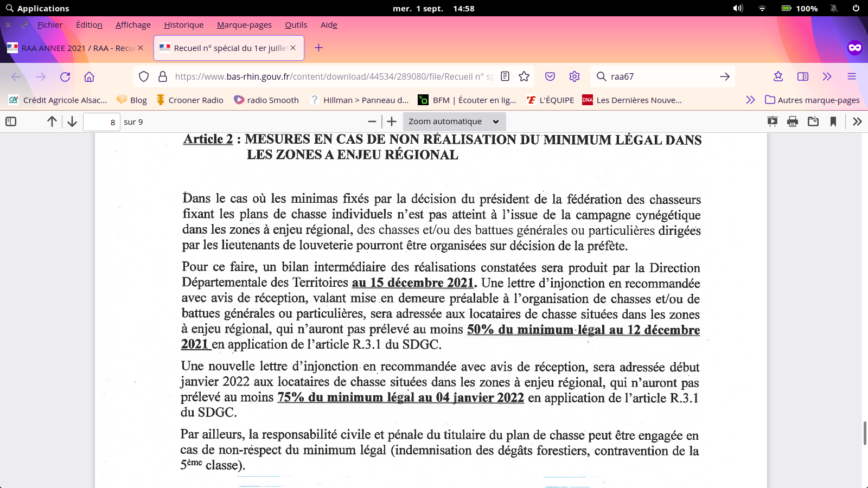This screenshot has width=868, height=488.
Task: Open Les Dernières Nouvelles bookmark
Action: tap(632, 100)
